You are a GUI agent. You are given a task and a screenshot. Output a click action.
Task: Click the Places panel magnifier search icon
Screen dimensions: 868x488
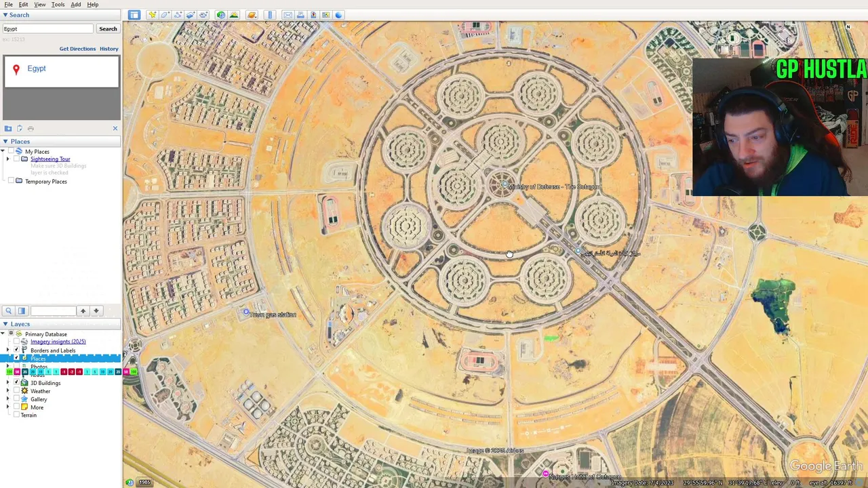click(x=8, y=310)
